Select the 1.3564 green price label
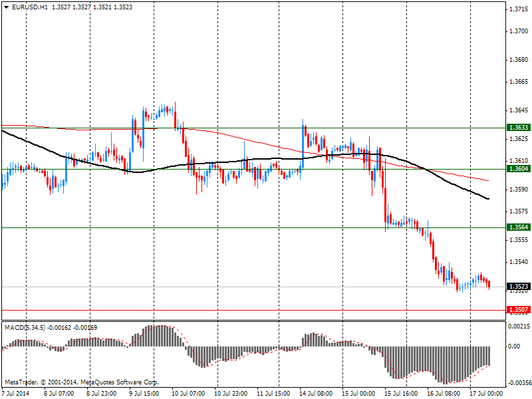 pyautogui.click(x=519, y=227)
